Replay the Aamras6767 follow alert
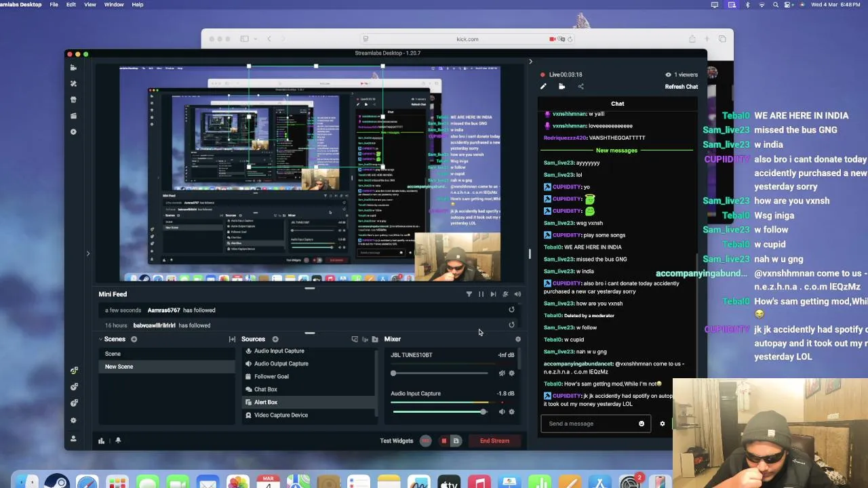The image size is (868, 488). [x=511, y=310]
